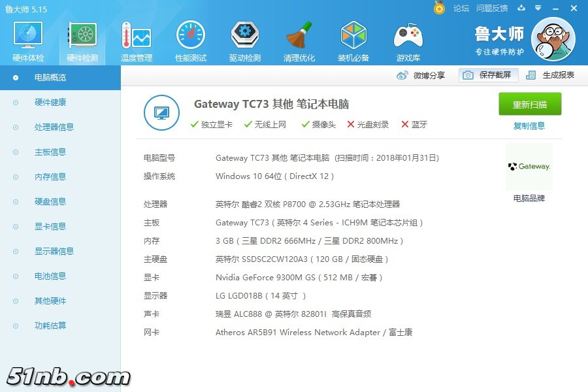The width and height of the screenshot is (588, 392).
Task: Open the 硬件体检 hardware checkup module
Action: point(28,41)
